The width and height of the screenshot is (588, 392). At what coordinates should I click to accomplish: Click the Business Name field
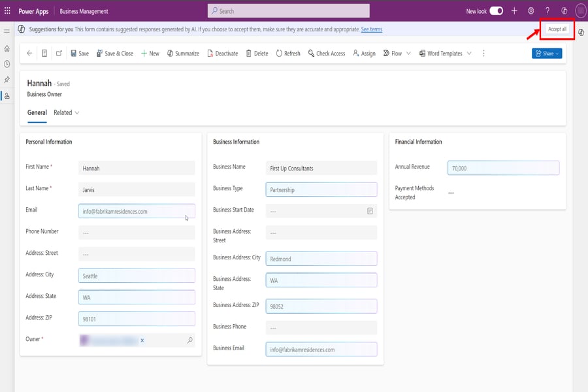321,168
